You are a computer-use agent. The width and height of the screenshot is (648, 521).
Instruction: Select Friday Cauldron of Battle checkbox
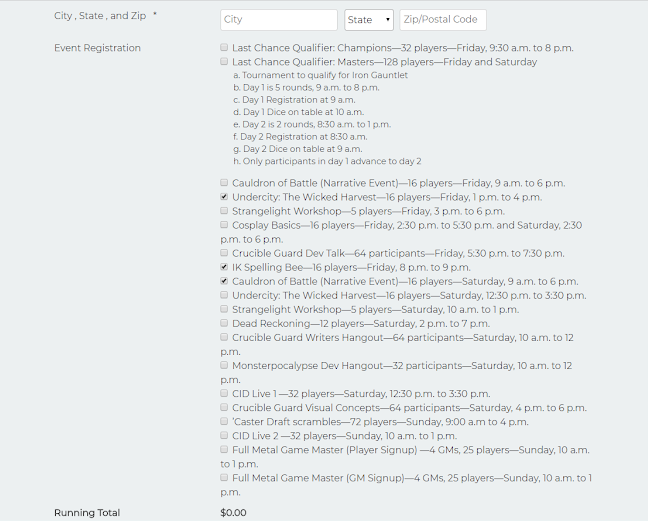coord(224,183)
